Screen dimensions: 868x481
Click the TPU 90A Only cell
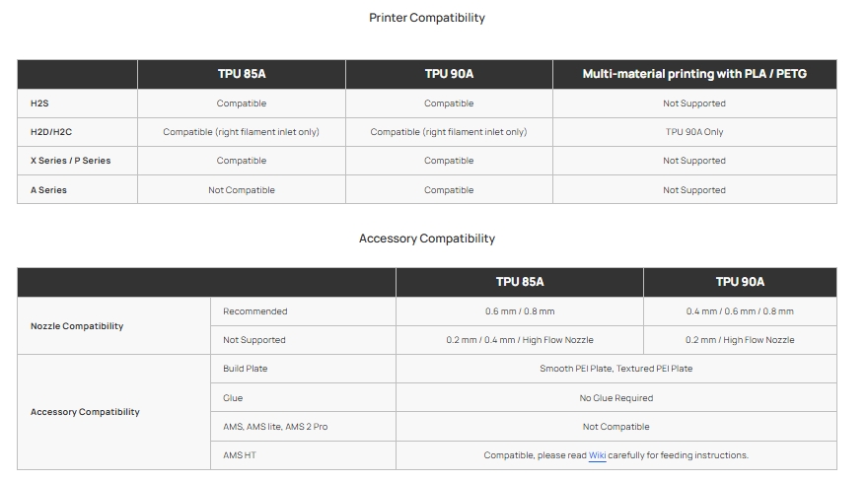(694, 132)
